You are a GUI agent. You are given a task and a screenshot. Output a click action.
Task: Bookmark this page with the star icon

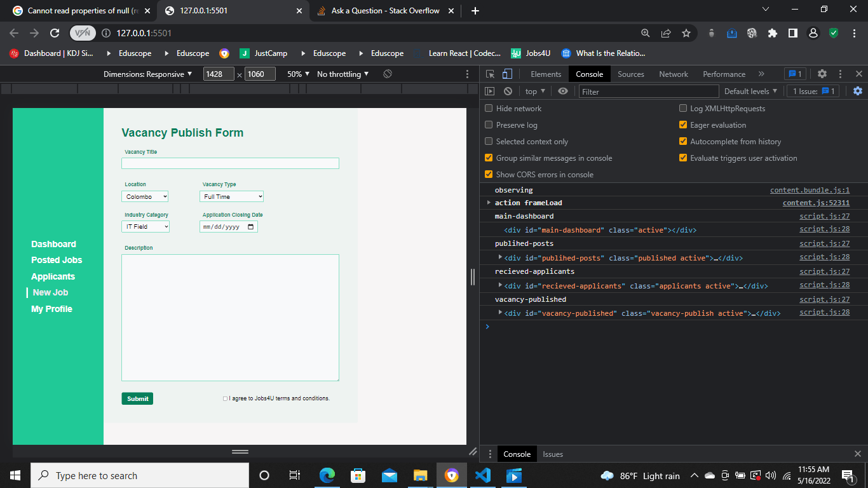click(x=686, y=33)
